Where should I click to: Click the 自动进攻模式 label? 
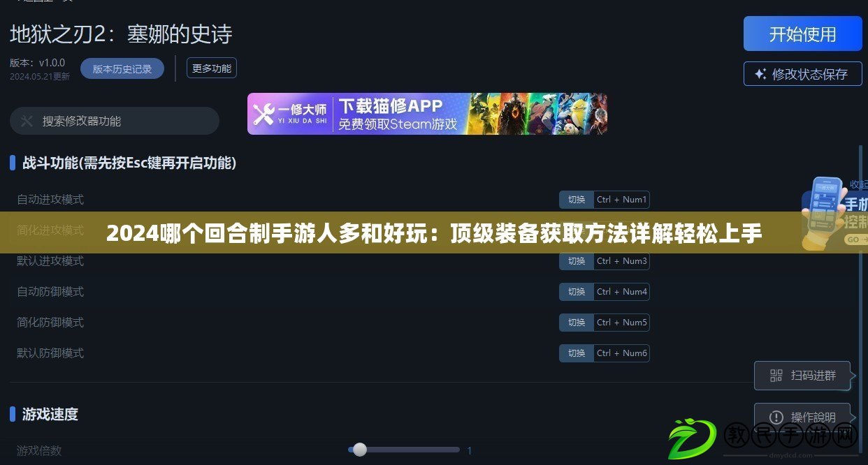(50, 200)
